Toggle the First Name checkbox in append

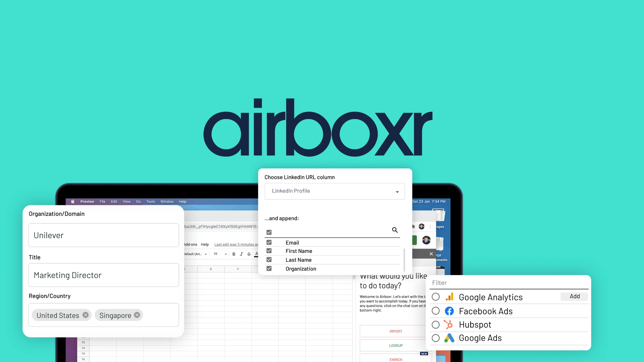point(269,251)
